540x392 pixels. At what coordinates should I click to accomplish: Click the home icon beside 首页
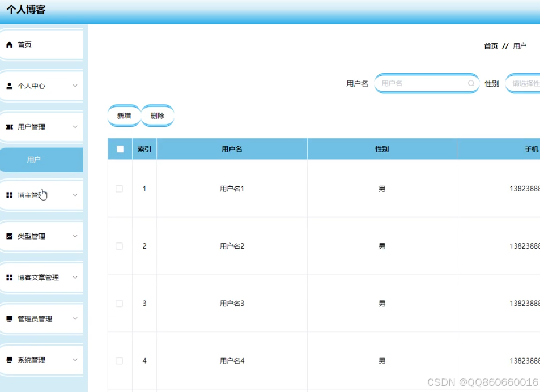pos(10,45)
